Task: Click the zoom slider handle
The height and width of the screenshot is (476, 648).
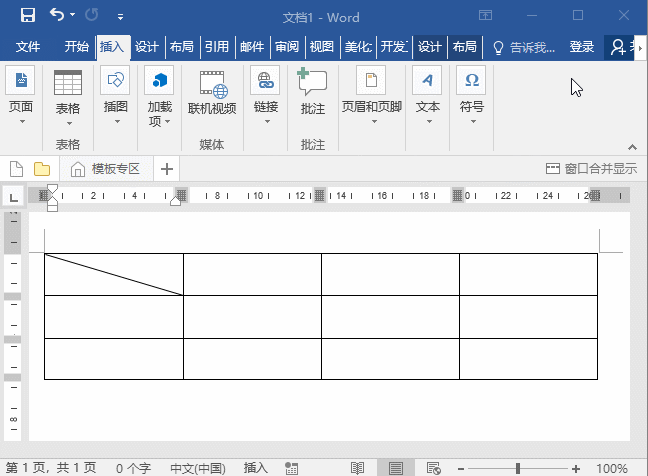Action: (518, 468)
